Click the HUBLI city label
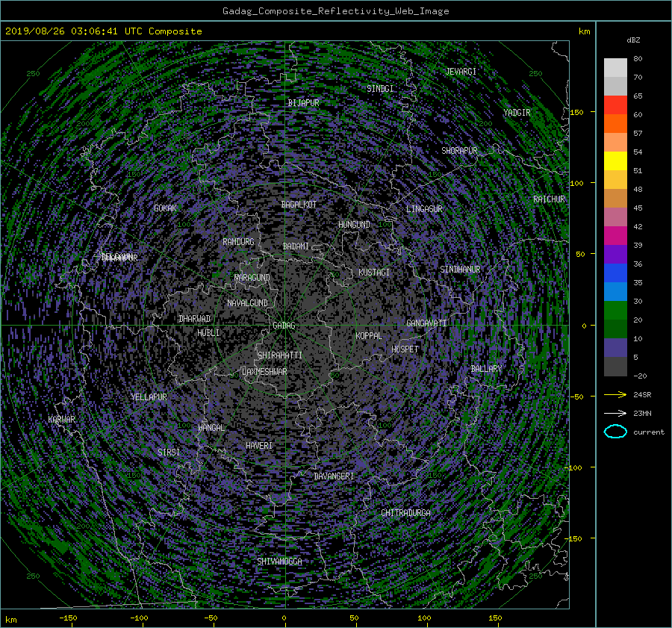672x628 pixels. (x=208, y=333)
